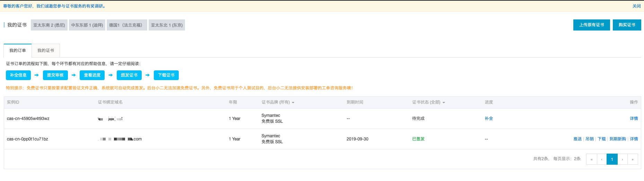Click the 证书绑定域名 column header

pos(110,102)
